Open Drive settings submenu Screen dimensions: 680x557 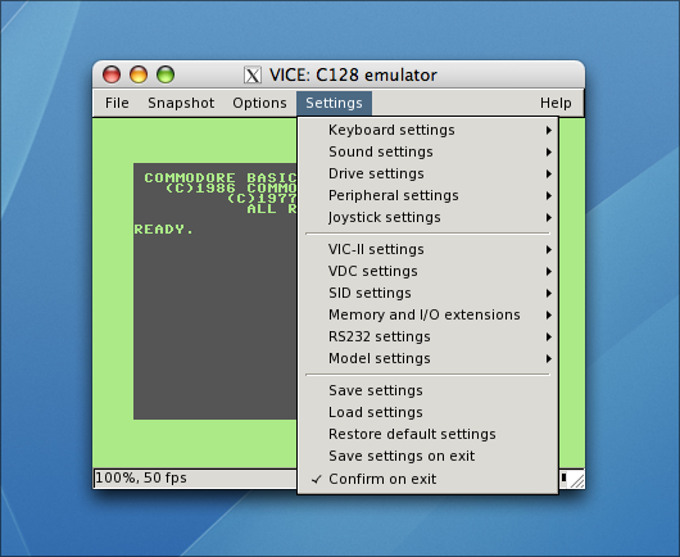pos(428,174)
